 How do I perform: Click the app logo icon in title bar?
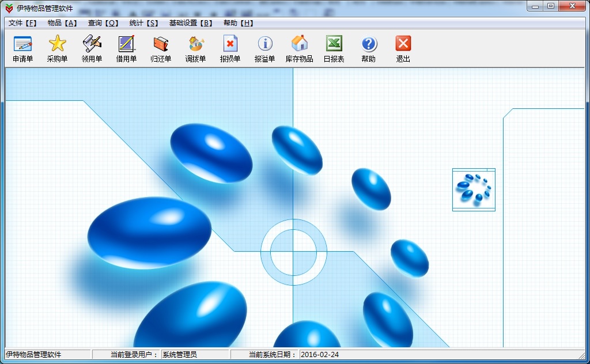[x=9, y=8]
